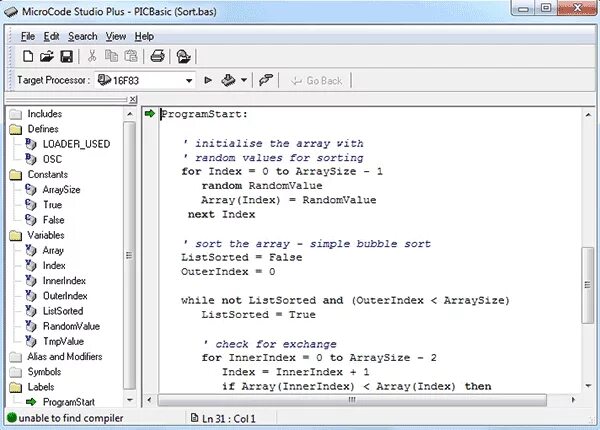Screen dimensions: 600x430
Task: Click the icon left of Go Back
Action: (x=266, y=80)
